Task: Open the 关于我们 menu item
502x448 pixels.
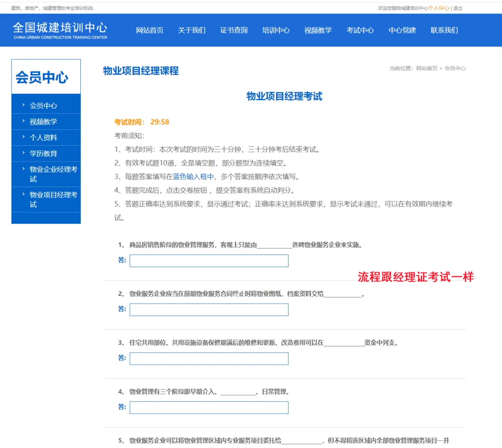Action: coord(192,30)
